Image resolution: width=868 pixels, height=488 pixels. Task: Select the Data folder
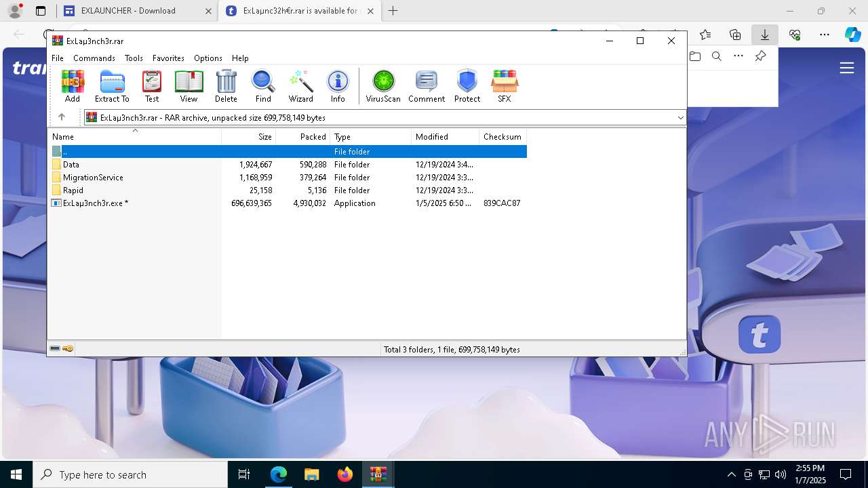(x=71, y=165)
